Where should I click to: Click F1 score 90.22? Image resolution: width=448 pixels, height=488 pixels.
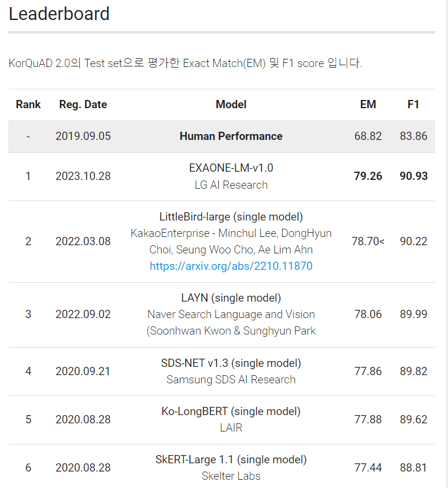point(413,242)
